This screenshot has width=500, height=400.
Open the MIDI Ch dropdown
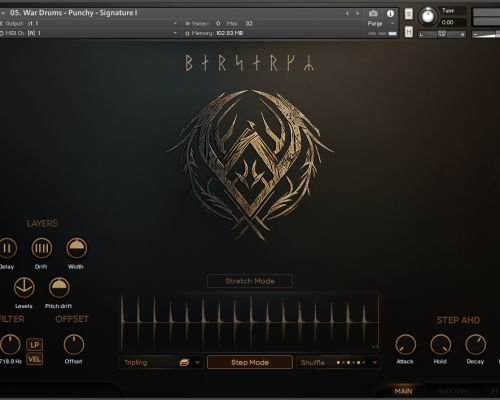click(x=89, y=33)
